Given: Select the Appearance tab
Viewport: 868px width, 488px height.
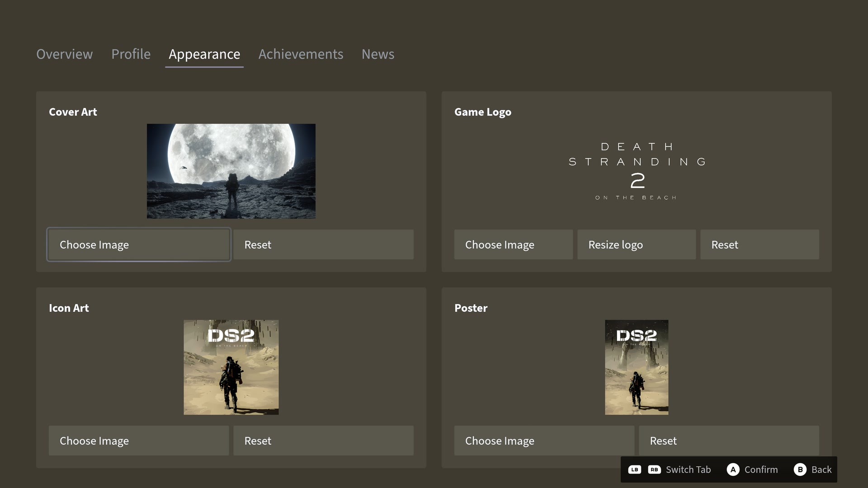Looking at the screenshot, I should point(204,54).
